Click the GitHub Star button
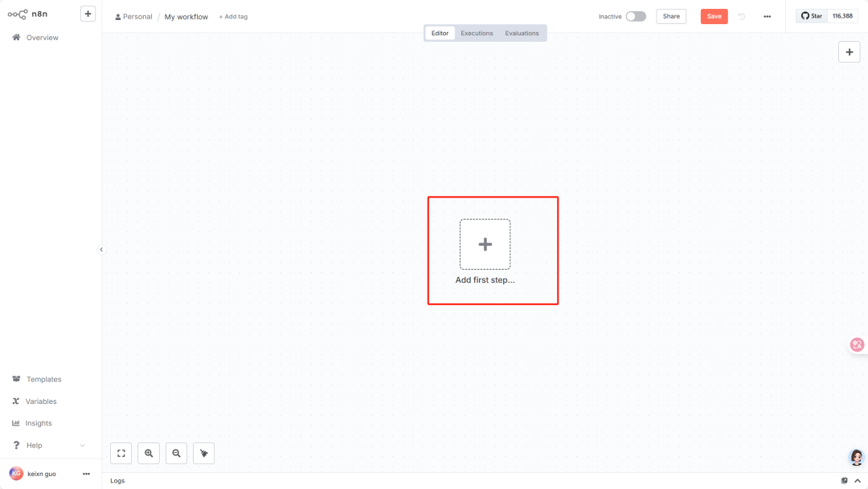This screenshot has width=868, height=489. [812, 16]
